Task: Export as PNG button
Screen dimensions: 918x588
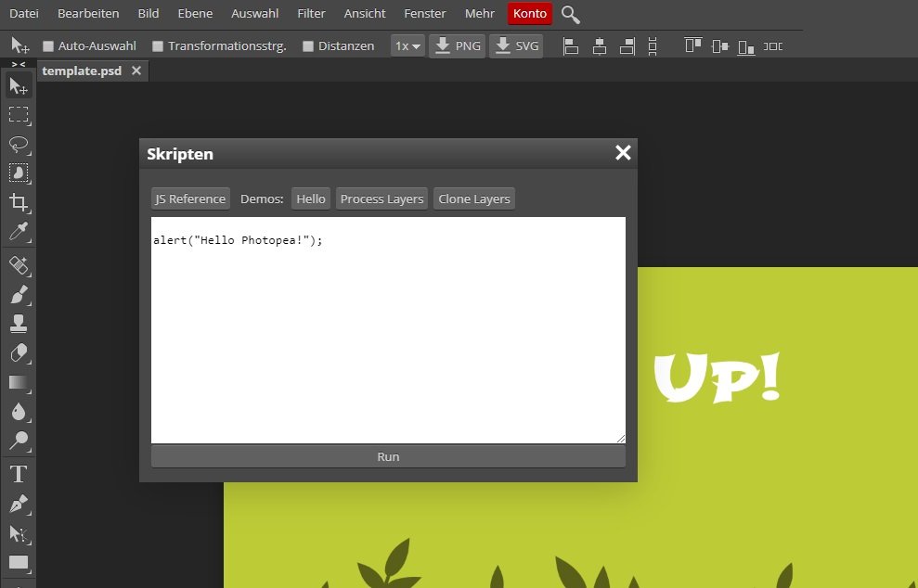Action: click(458, 45)
